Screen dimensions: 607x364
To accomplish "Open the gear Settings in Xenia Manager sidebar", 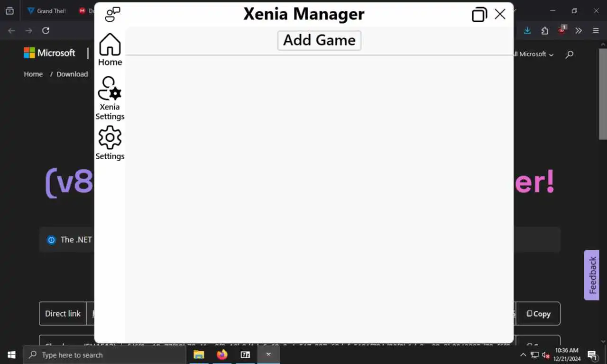I will [110, 143].
